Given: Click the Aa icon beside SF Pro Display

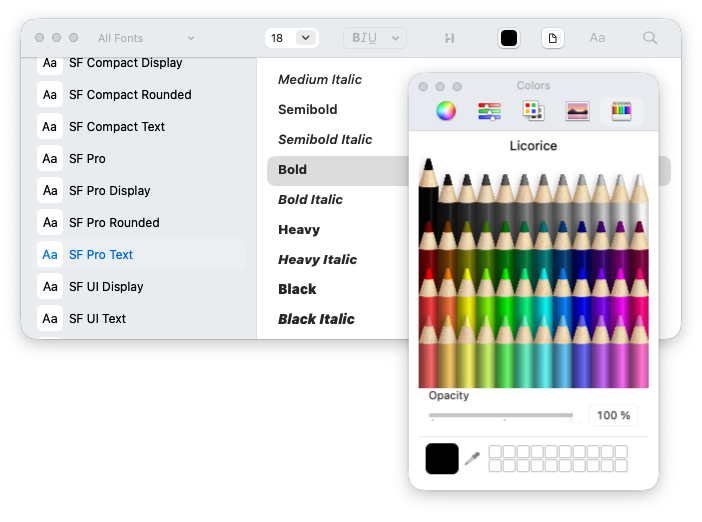Looking at the screenshot, I should [50, 191].
